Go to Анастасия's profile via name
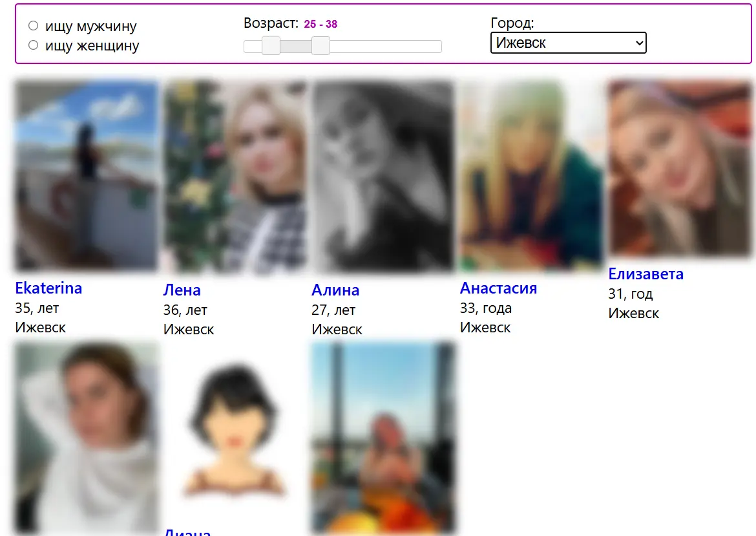This screenshot has width=756, height=536. pos(498,288)
